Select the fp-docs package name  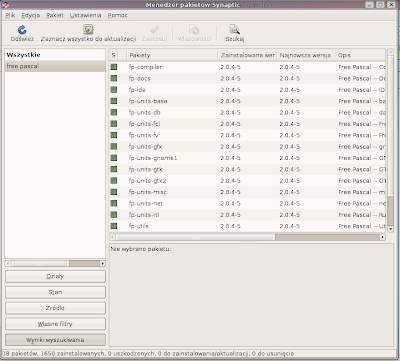tap(140, 78)
